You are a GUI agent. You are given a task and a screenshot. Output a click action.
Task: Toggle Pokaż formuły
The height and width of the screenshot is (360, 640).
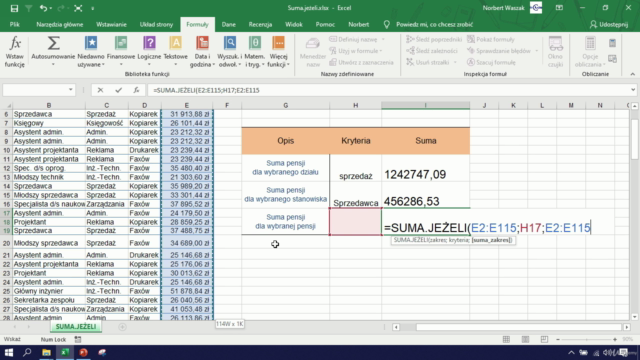click(491, 40)
